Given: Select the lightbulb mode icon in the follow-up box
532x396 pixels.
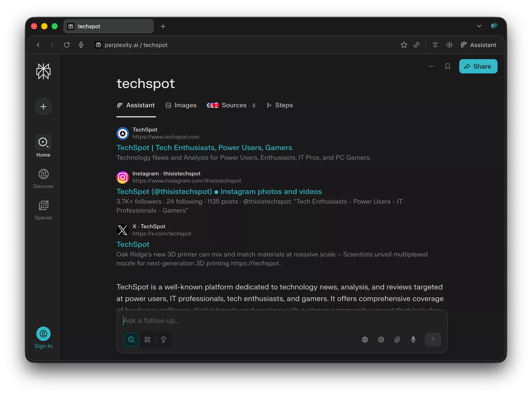Looking at the screenshot, I should [x=163, y=339].
